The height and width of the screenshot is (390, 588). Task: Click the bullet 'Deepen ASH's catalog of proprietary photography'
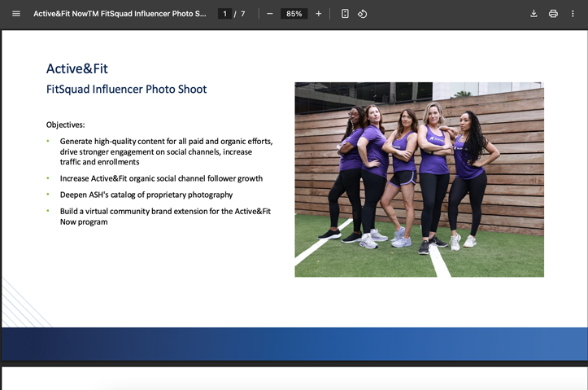tap(146, 195)
